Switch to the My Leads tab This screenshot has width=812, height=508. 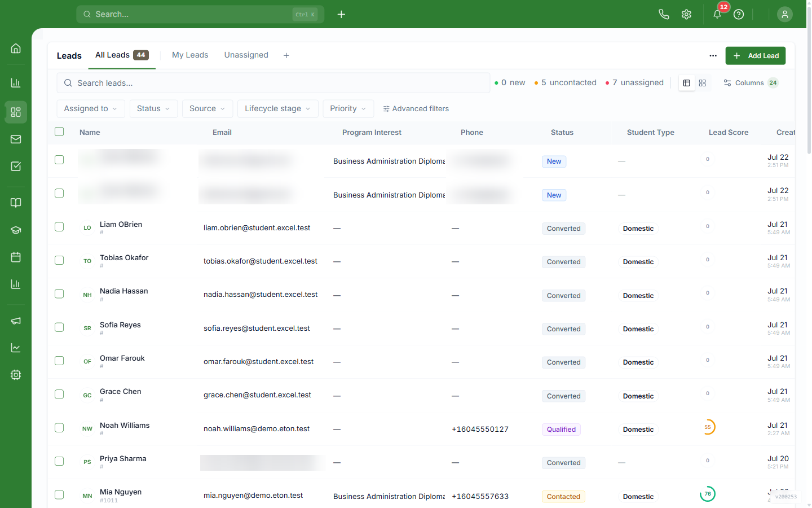point(190,55)
